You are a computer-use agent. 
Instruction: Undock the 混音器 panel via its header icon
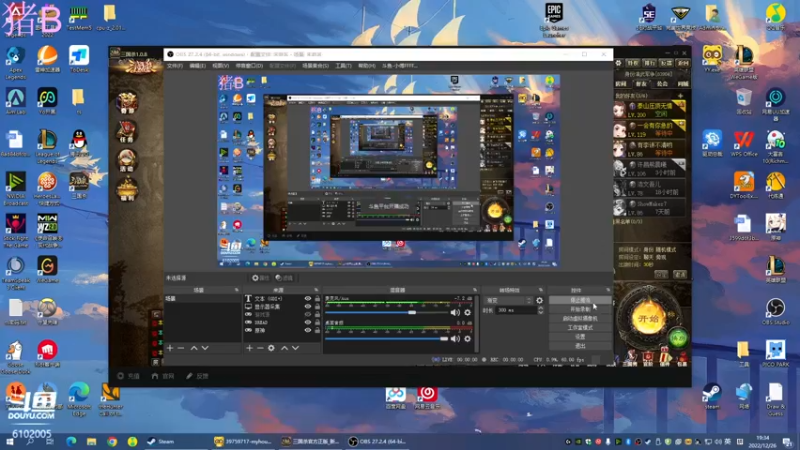[475, 290]
